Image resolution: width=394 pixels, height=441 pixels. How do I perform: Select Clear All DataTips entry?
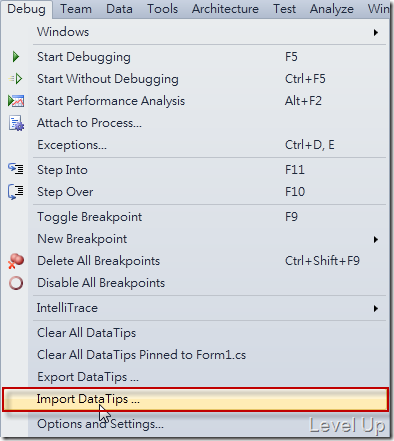(x=209, y=333)
